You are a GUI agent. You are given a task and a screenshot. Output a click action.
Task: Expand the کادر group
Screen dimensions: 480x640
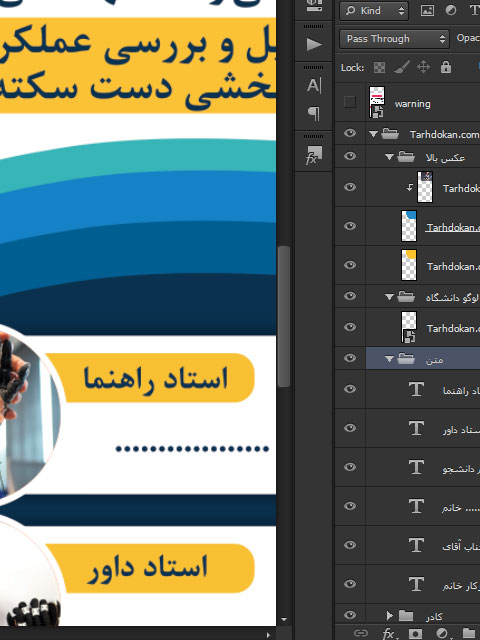(x=389, y=615)
